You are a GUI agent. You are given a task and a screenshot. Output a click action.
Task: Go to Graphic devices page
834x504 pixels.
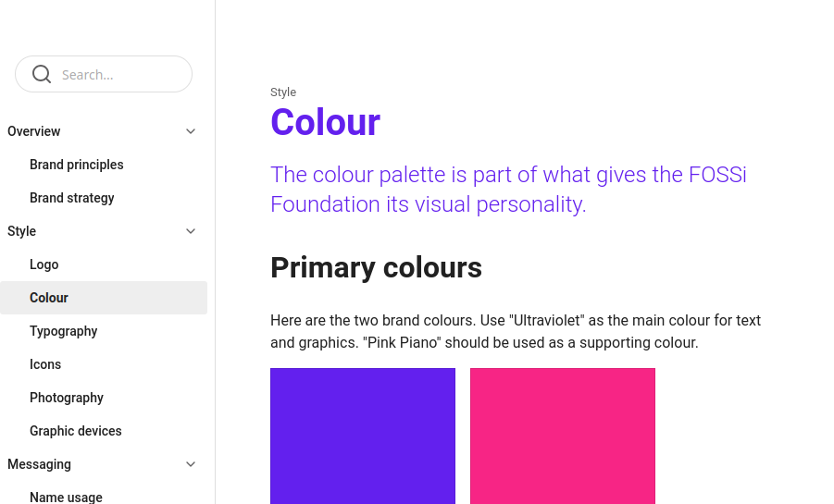(x=76, y=431)
